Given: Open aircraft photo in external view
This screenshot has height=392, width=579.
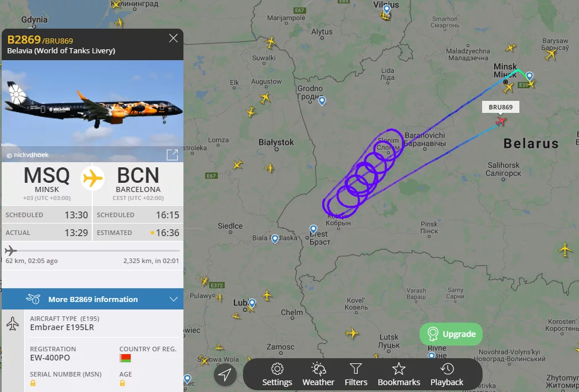Looking at the screenshot, I should tap(172, 155).
